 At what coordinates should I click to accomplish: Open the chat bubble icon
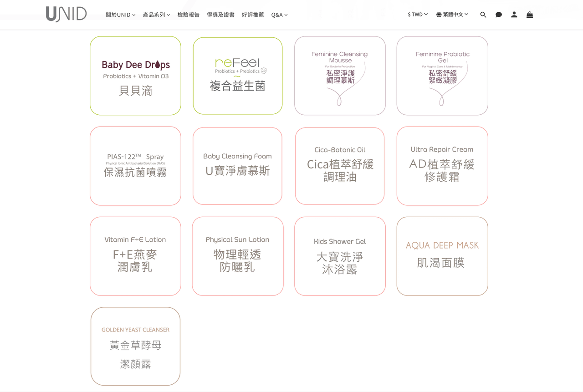coord(498,15)
